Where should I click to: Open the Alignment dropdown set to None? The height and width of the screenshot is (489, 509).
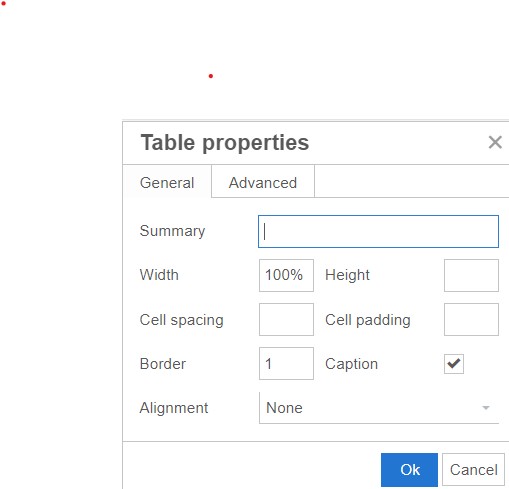[379, 408]
